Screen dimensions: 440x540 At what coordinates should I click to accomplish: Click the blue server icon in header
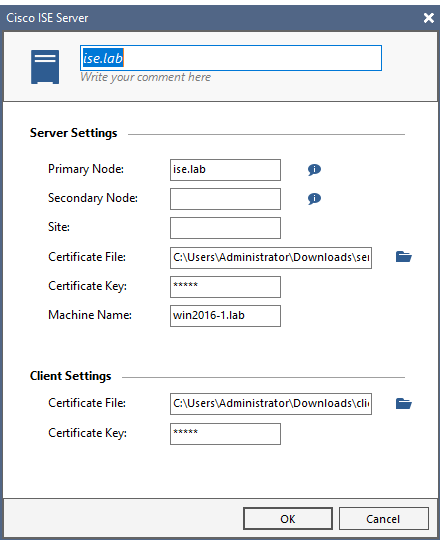(x=45, y=67)
